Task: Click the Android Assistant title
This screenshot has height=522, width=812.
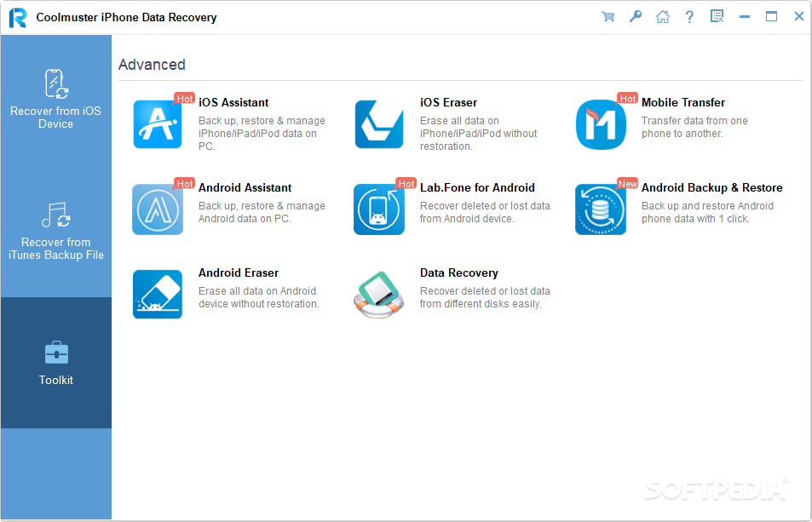Action: (x=245, y=188)
